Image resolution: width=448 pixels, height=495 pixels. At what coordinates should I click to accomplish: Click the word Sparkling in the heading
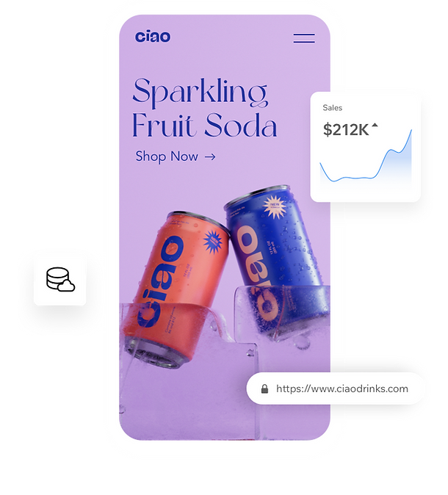(x=200, y=92)
